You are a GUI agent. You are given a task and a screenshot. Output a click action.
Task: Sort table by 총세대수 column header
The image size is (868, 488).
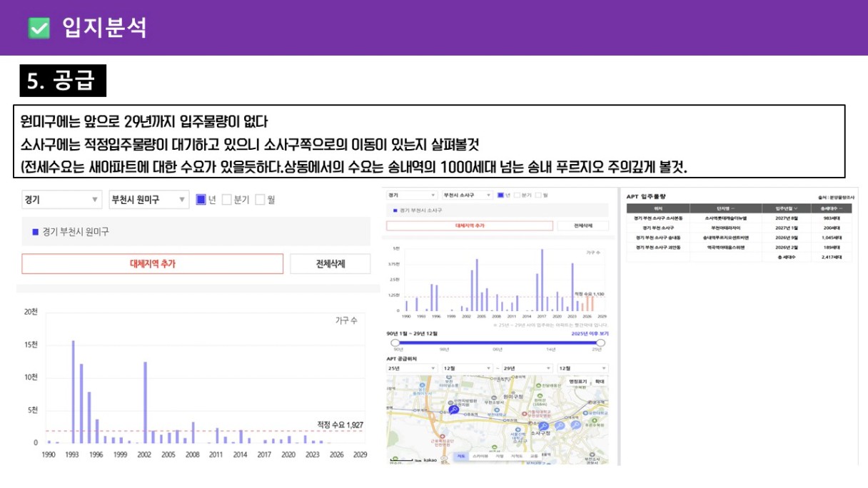831,208
